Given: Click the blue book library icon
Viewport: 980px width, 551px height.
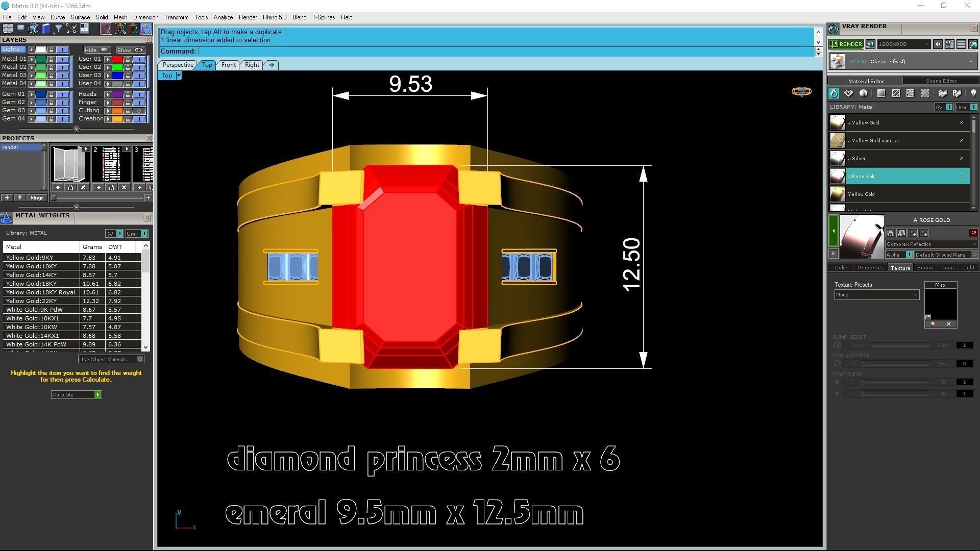Looking at the screenshot, I should coord(46,29).
